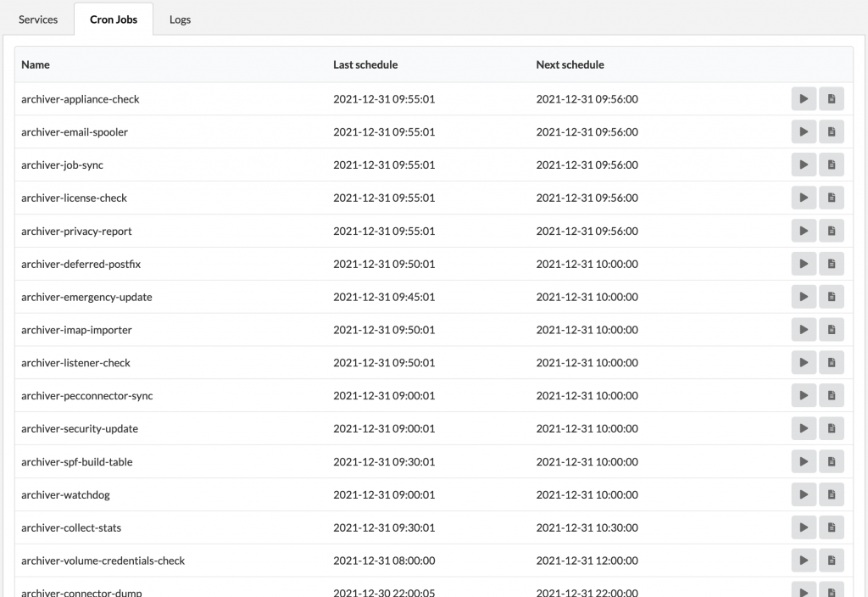
Task: View the archiver-watchdog log
Action: coord(832,495)
